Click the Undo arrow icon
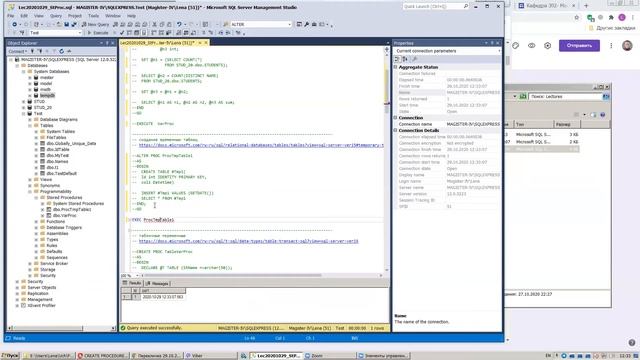Screen dimensions: 640x360 [x=179, y=24]
